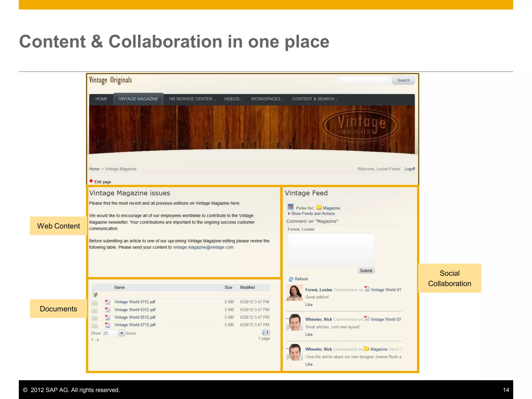The width and height of the screenshot is (532, 399).
Task: Open Nick Wheeler's photo on Joanne Rush comment
Action: coord(295,352)
